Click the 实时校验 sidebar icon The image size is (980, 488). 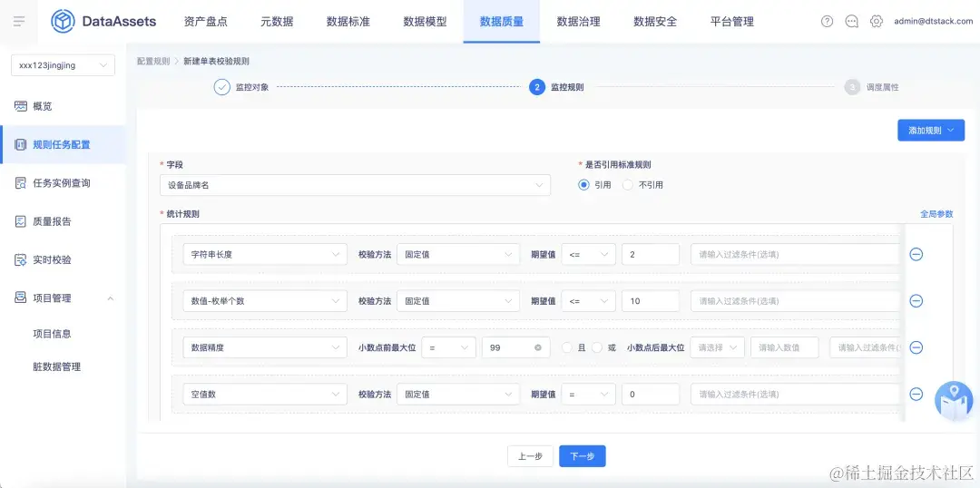point(21,260)
